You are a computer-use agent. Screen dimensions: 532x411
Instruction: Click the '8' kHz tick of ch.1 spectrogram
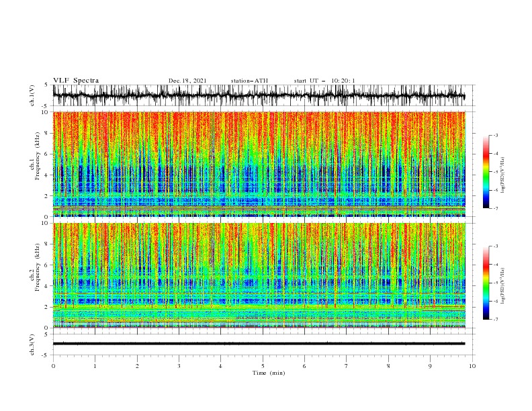[47, 133]
